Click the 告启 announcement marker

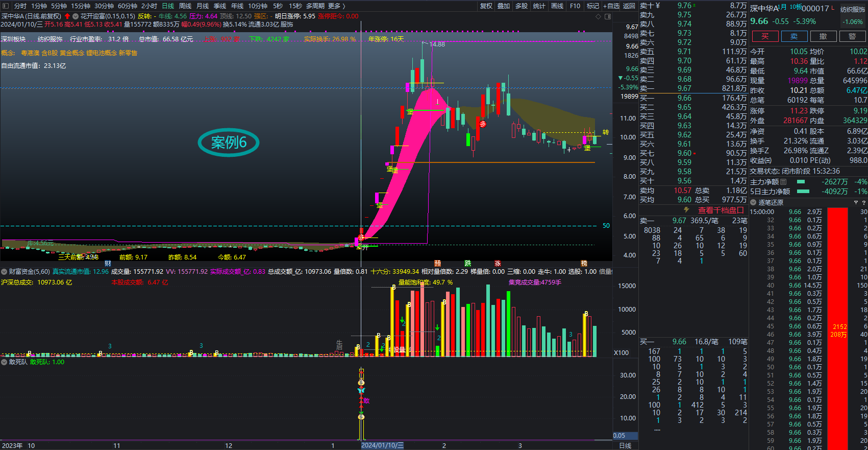tap(339, 345)
